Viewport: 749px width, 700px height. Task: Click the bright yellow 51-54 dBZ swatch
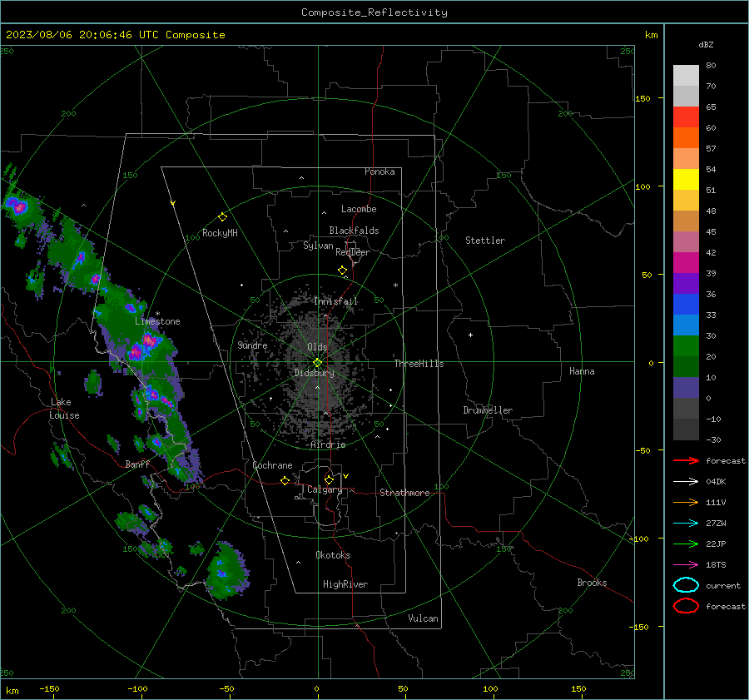pyautogui.click(x=686, y=180)
